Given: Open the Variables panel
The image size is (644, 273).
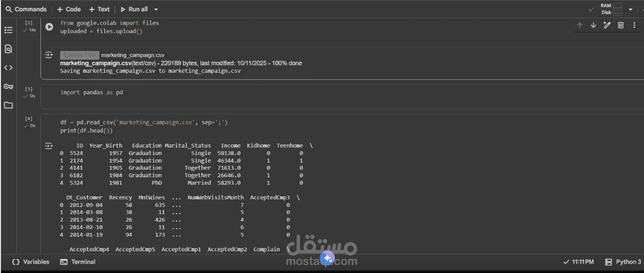Looking at the screenshot, I should 31,262.
